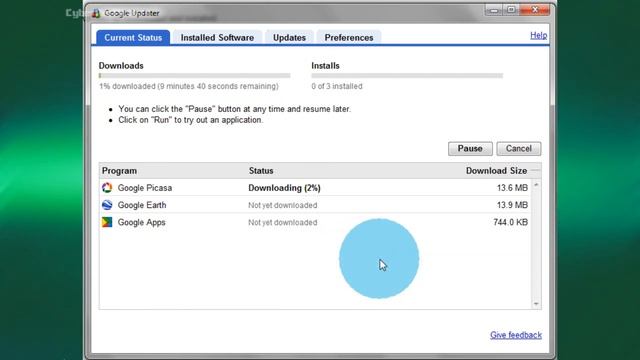
Task: Switch to the Current Status tab
Action: pyautogui.click(x=133, y=38)
